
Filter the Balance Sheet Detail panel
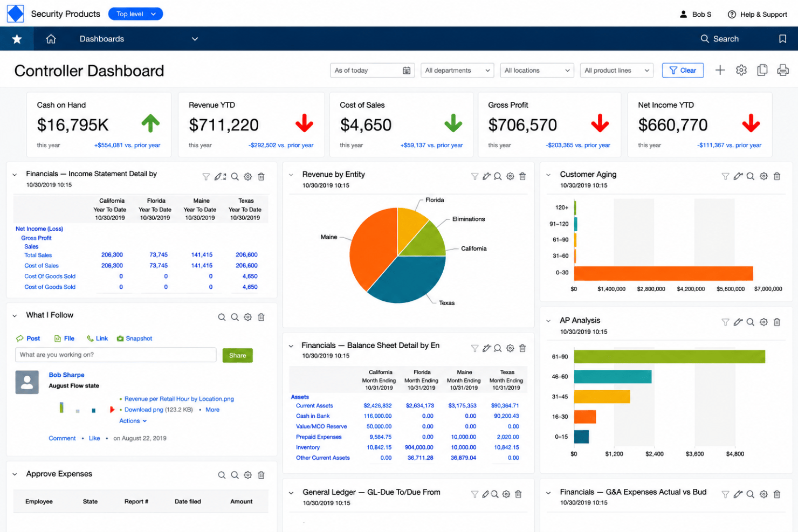474,348
